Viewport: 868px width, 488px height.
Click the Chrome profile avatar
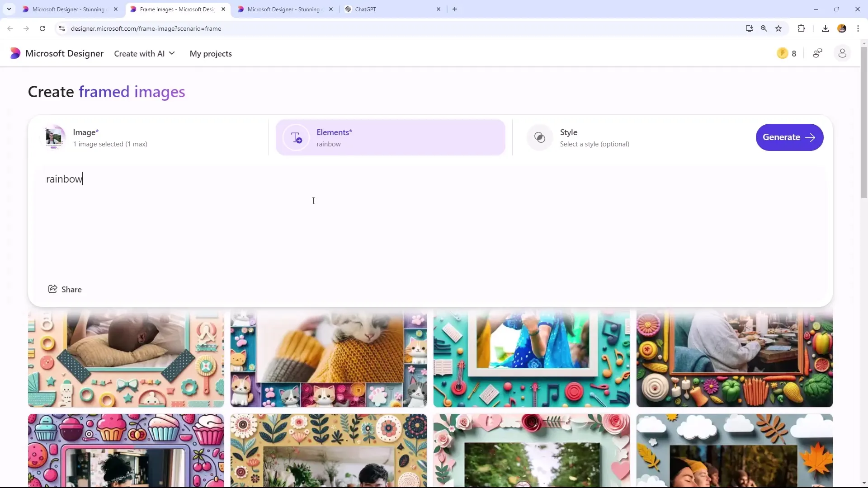coord(842,28)
